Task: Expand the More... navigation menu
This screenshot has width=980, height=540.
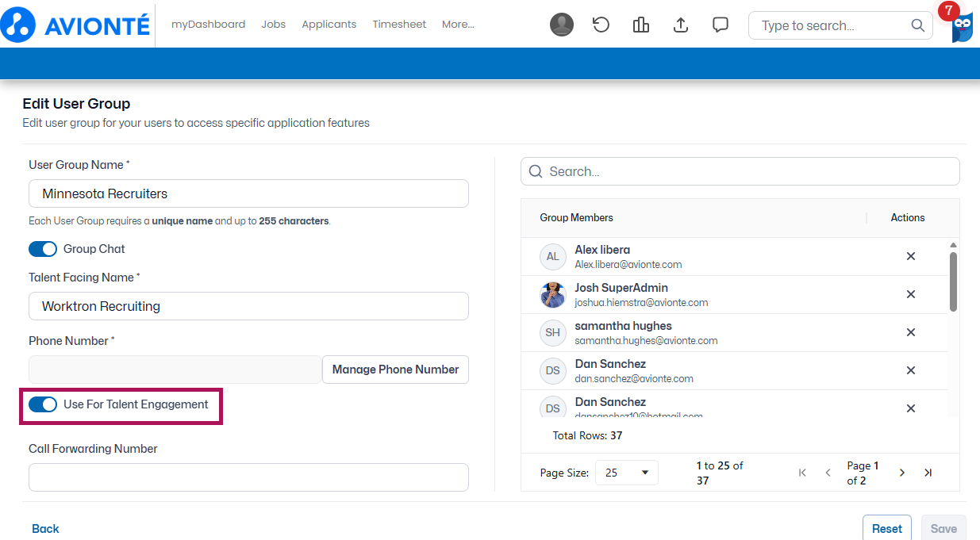Action: tap(458, 25)
